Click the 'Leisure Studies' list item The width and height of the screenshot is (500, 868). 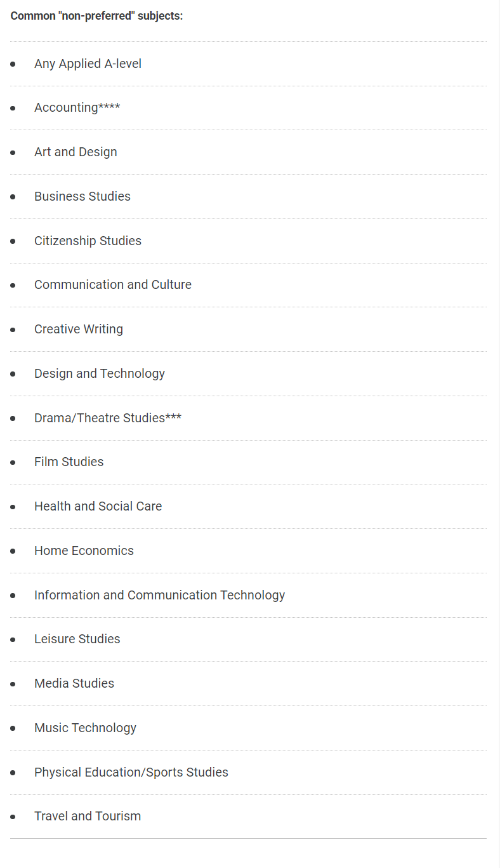[x=77, y=639]
